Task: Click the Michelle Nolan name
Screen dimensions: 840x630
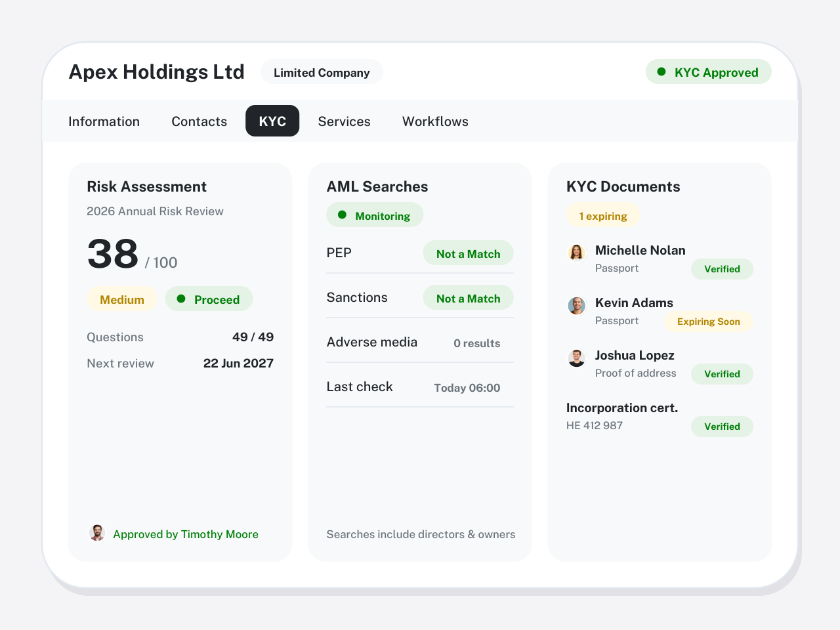Action: tap(640, 250)
